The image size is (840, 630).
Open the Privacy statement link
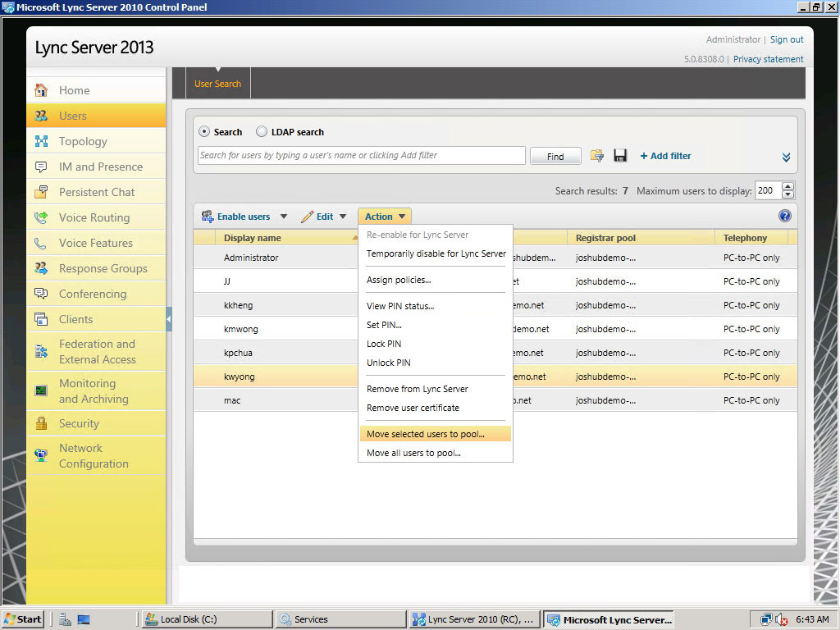click(768, 59)
